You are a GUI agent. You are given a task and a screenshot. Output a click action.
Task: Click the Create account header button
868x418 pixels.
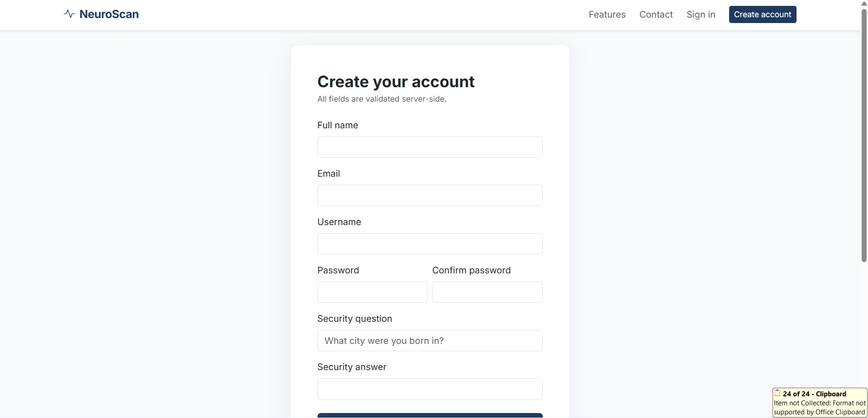763,14
